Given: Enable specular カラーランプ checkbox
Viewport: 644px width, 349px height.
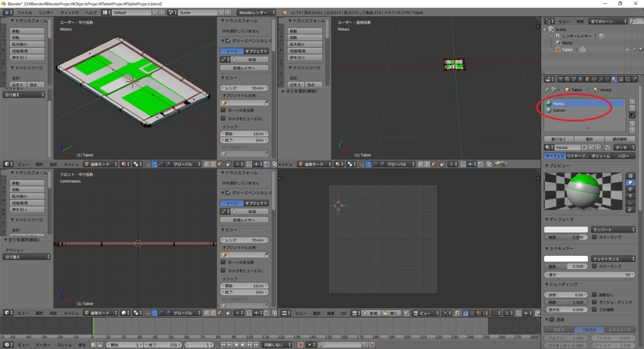Looking at the screenshot, I should click(594, 266).
